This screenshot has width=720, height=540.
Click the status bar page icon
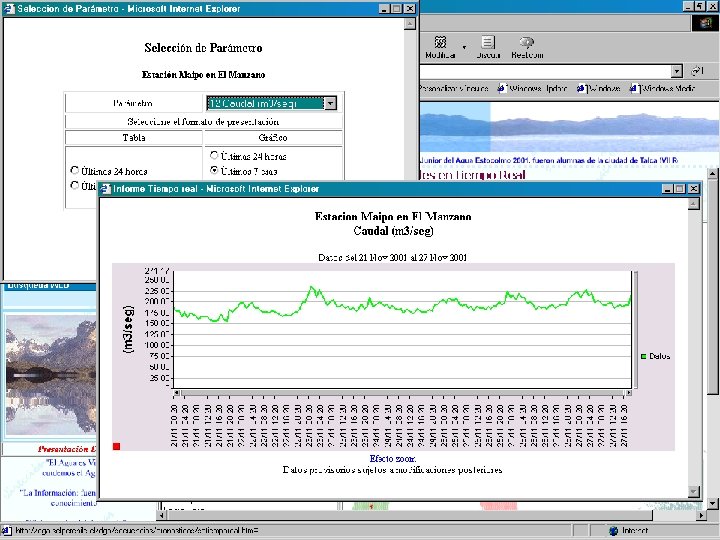[x=6, y=531]
